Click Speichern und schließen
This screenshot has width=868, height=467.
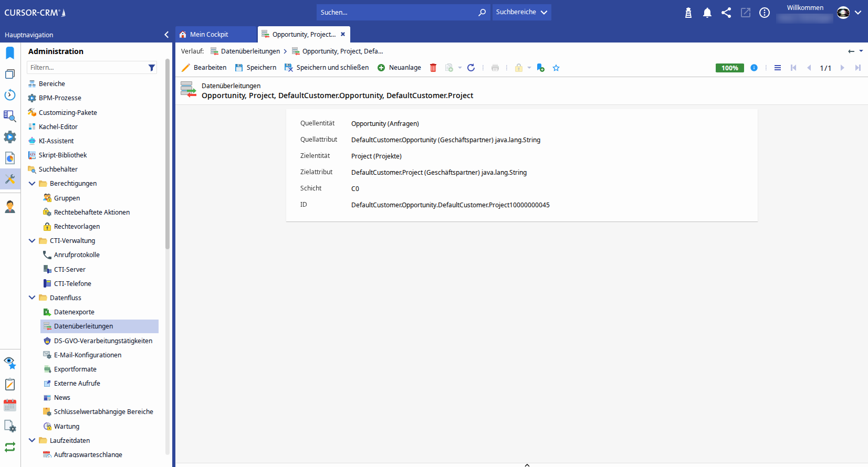click(327, 68)
